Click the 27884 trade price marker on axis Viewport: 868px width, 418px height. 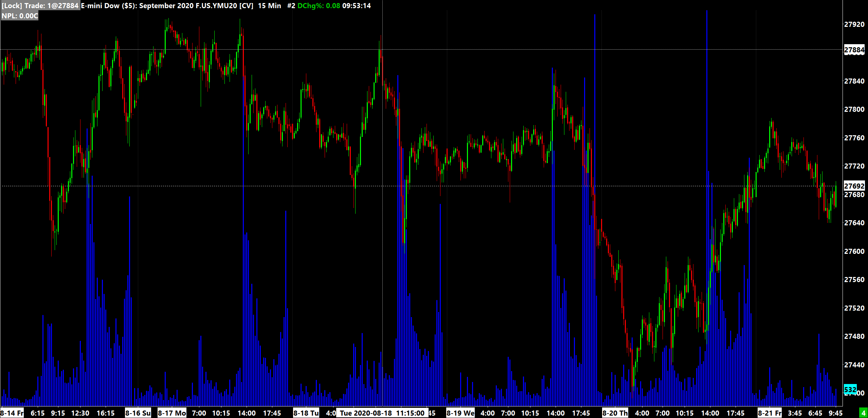pyautogui.click(x=854, y=50)
